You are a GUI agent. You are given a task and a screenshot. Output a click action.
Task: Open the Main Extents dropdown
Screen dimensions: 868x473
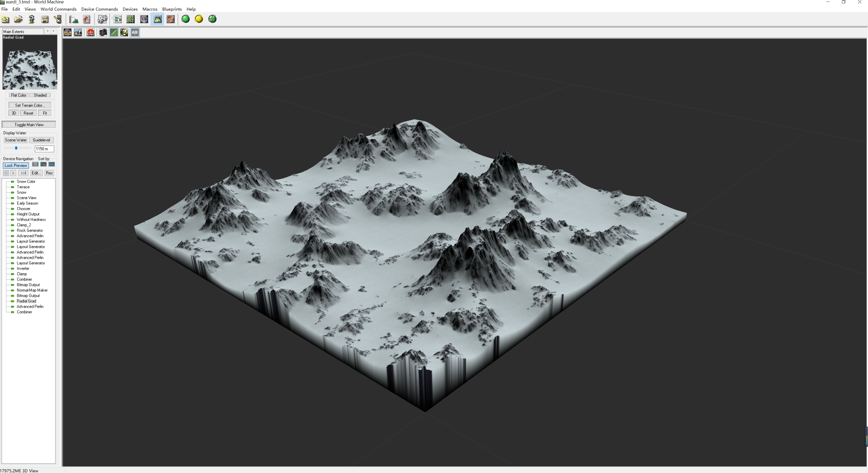23,31
